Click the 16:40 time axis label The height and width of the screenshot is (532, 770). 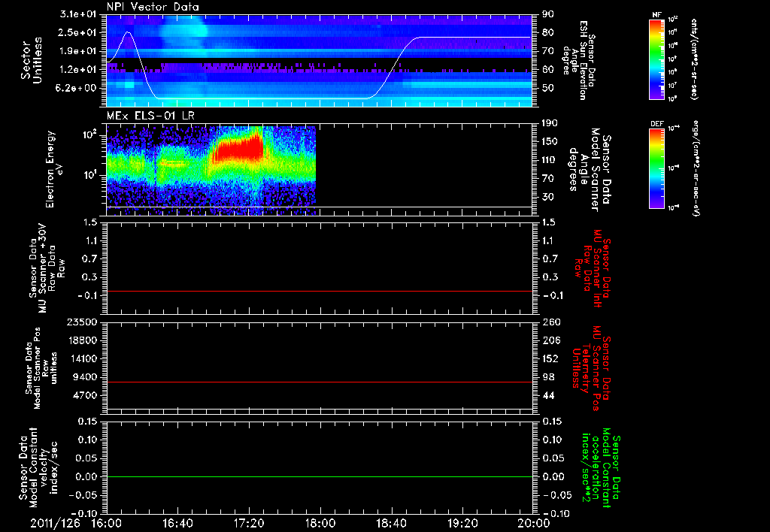177,523
